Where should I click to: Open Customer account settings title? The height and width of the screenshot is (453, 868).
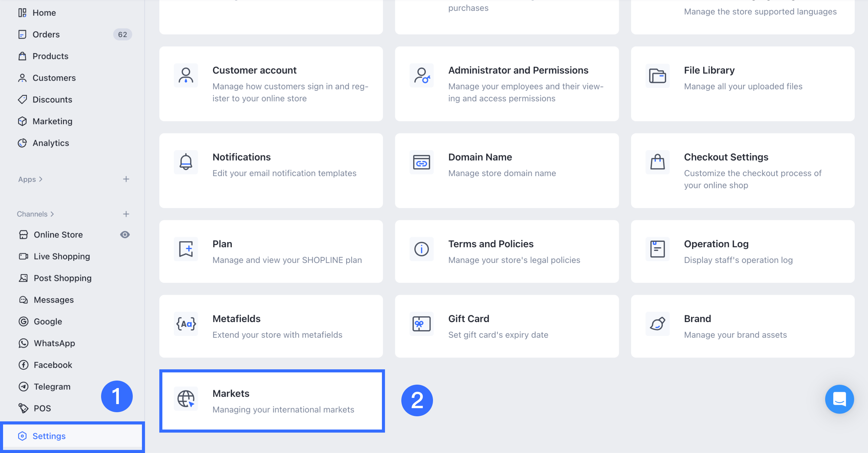[x=255, y=70]
